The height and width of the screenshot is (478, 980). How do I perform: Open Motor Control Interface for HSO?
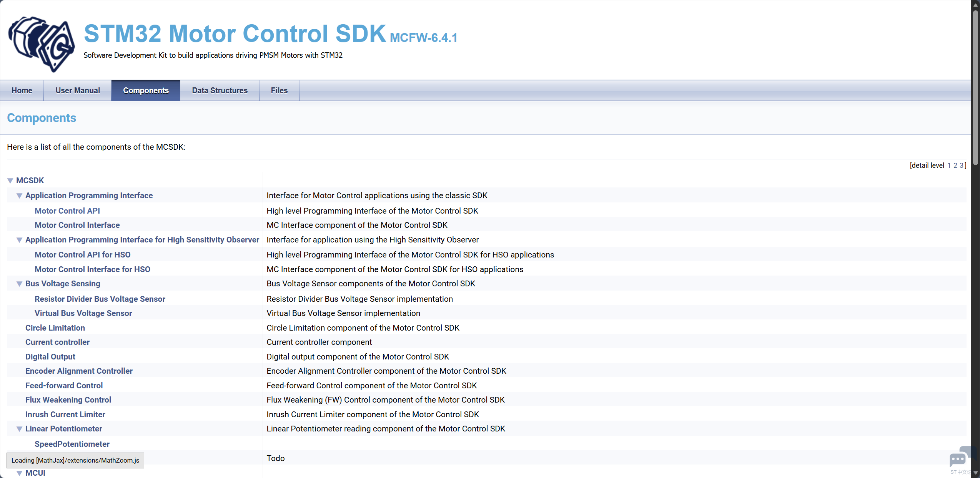pos(93,269)
